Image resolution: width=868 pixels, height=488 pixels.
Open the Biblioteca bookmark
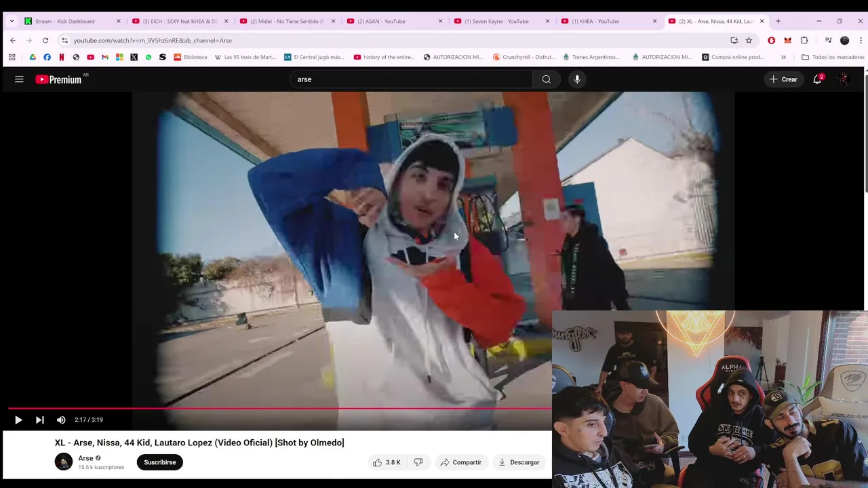[191, 57]
